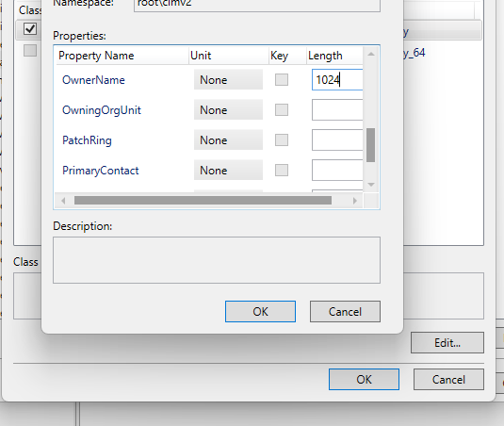This screenshot has width=504, height=426.
Task: Toggle the Key checkbox for PatchRing
Action: [282, 140]
